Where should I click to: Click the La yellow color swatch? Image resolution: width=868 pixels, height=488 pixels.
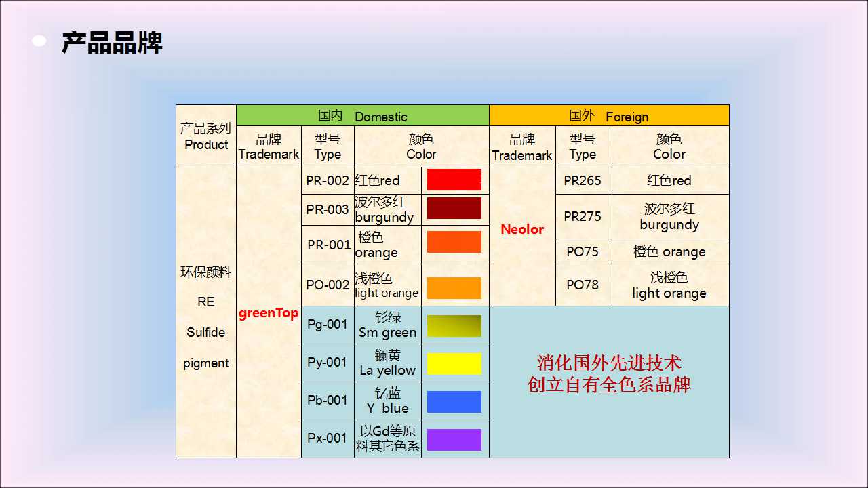[454, 363]
